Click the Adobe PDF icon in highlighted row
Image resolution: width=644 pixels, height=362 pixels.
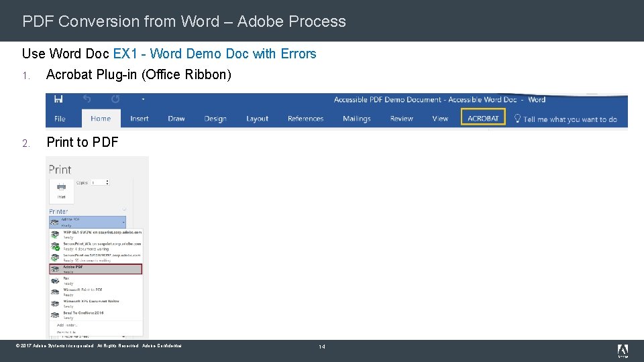(x=55, y=269)
